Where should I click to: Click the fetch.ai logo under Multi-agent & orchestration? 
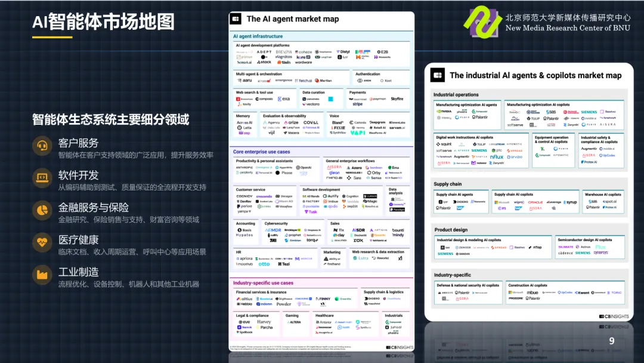coord(304,81)
